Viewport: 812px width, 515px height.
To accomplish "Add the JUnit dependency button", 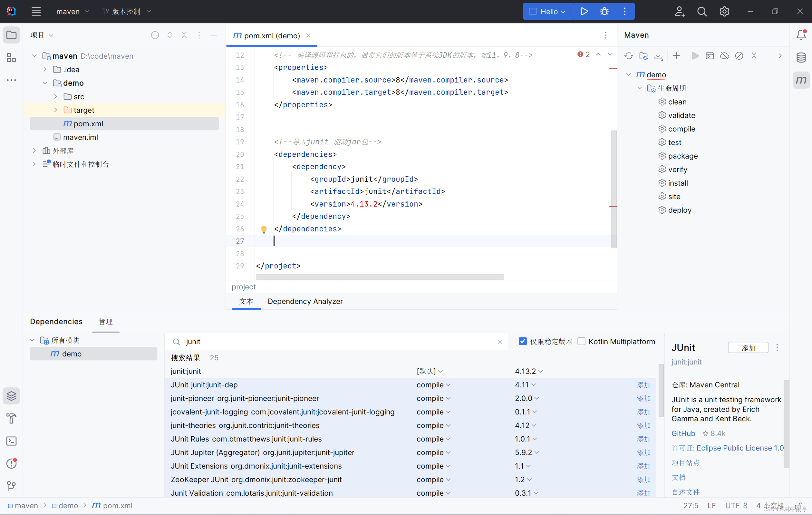I will (748, 348).
